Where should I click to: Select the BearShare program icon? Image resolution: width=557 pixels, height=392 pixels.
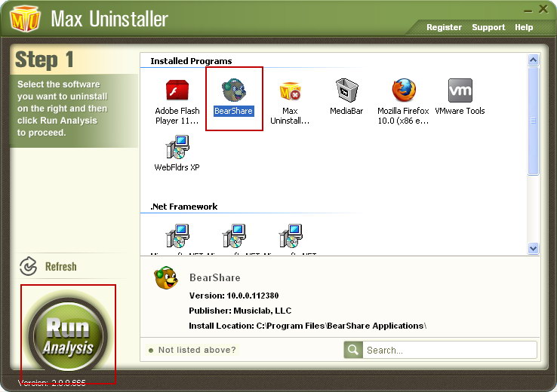point(233,90)
